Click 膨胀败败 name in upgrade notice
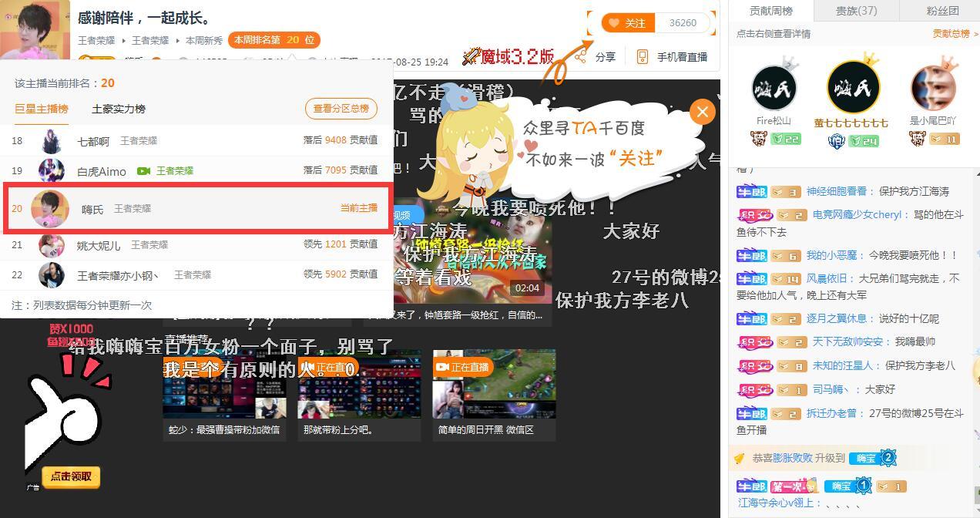 [793, 458]
